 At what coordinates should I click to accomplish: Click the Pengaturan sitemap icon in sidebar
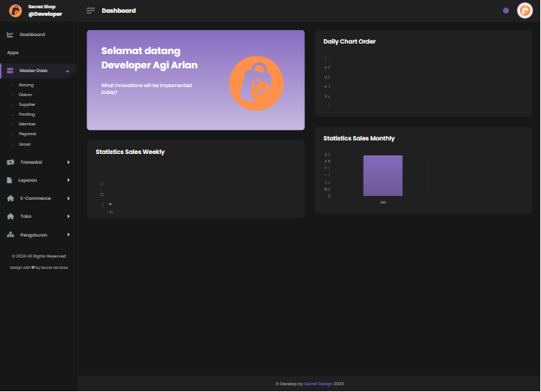11,234
